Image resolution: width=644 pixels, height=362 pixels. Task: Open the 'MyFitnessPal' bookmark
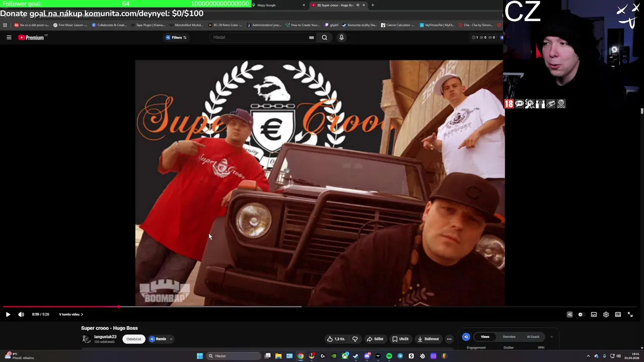[x=437, y=25]
